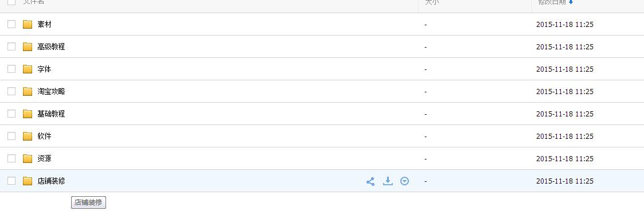Click the 大小 column header

tap(432, 2)
